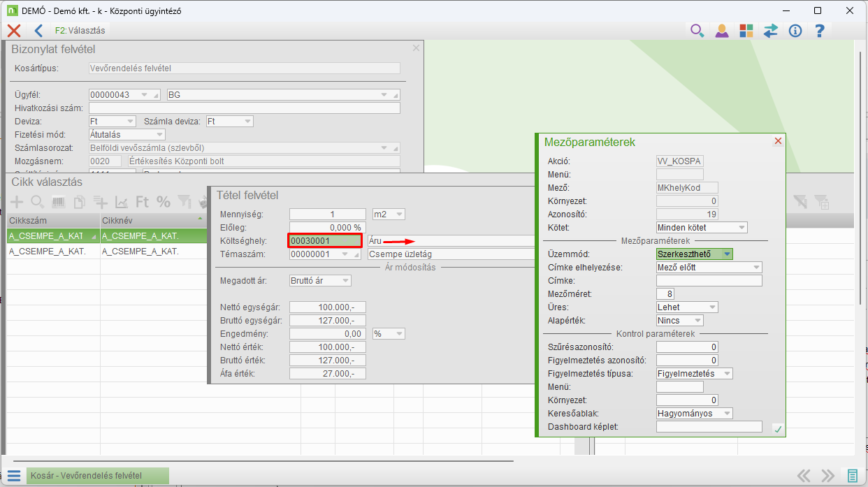
Task: Click the circled info icon
Action: (795, 30)
